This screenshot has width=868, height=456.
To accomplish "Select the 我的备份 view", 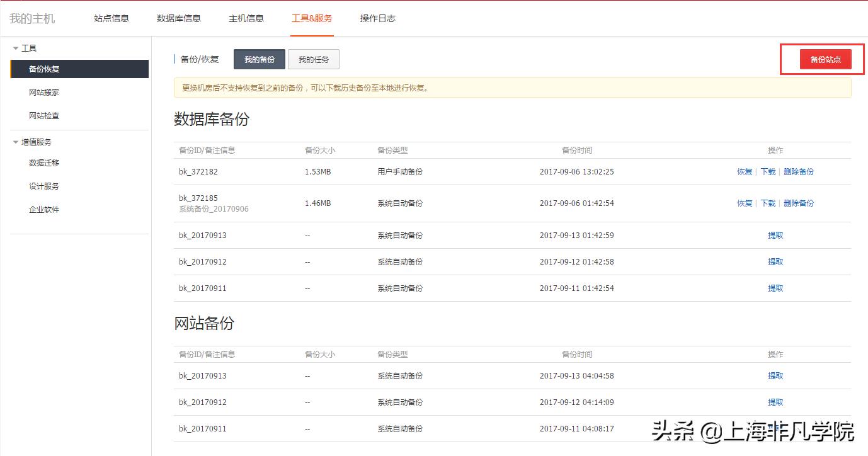I will pos(259,59).
